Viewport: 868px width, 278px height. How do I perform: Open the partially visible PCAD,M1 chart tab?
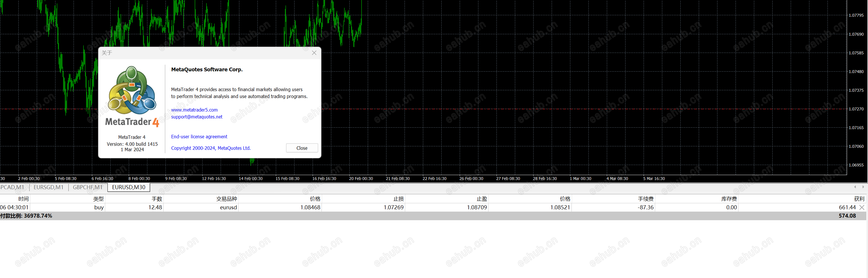[12, 187]
